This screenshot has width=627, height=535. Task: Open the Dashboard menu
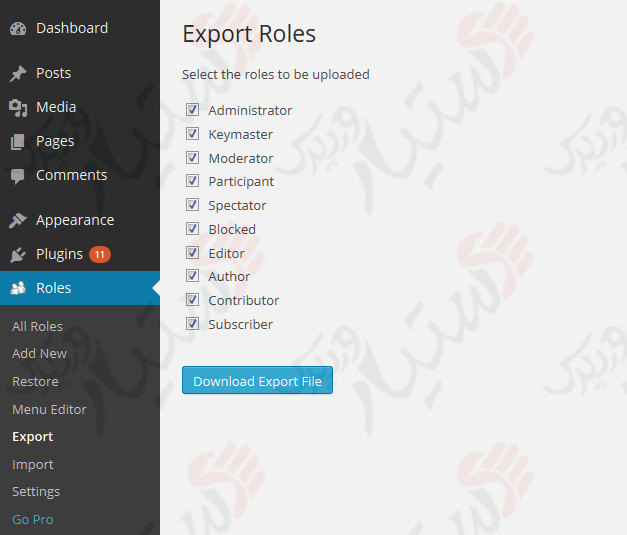click(x=80, y=28)
